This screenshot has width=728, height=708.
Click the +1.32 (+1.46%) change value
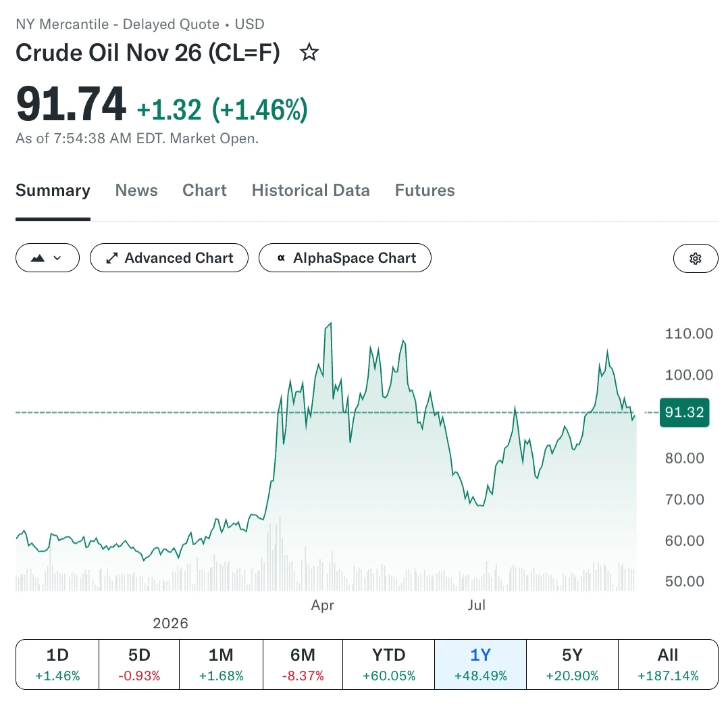[222, 109]
